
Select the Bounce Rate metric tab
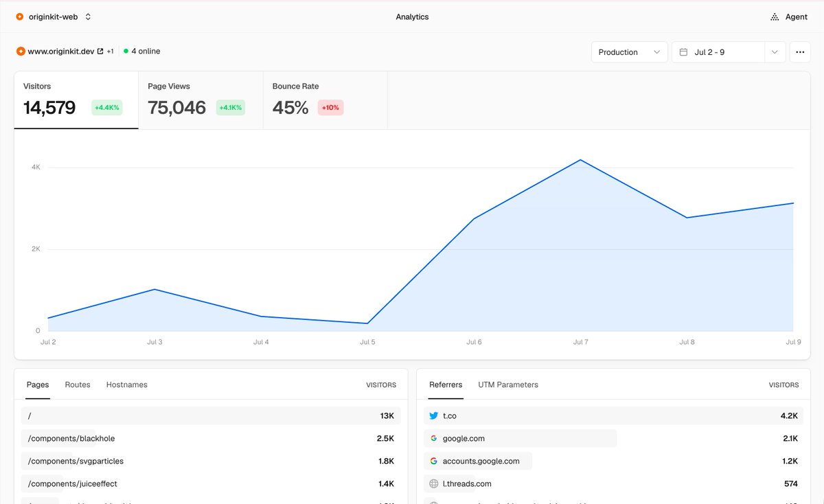tap(325, 100)
